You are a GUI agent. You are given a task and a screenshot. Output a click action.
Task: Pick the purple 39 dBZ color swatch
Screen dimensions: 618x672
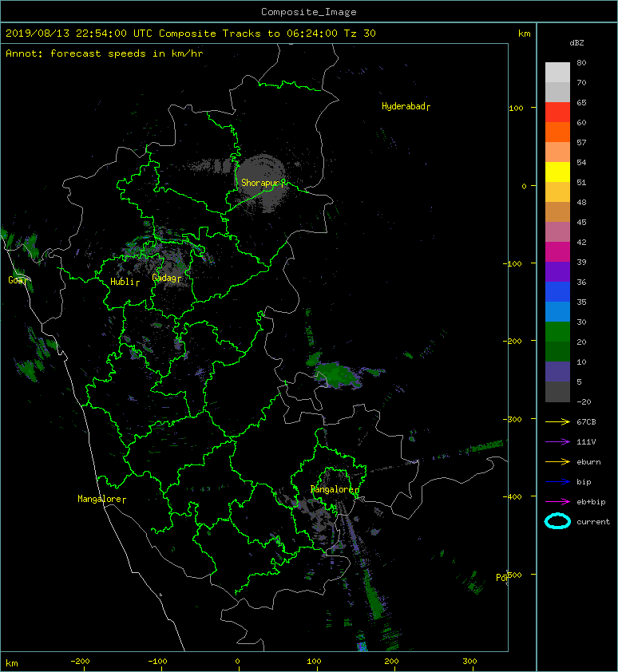[557, 271]
